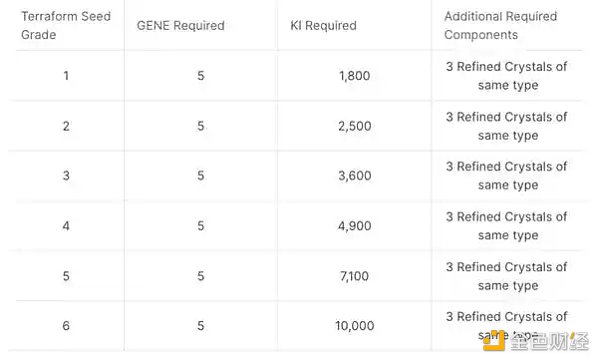
Task: Click the watermark Chinese text beside logo
Action: coord(549,341)
